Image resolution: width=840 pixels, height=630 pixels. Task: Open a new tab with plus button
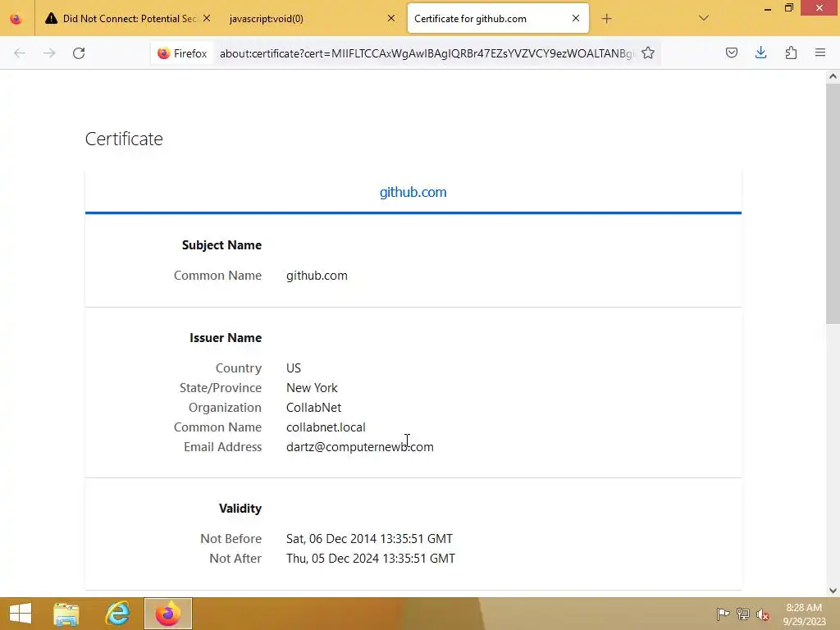pos(606,19)
